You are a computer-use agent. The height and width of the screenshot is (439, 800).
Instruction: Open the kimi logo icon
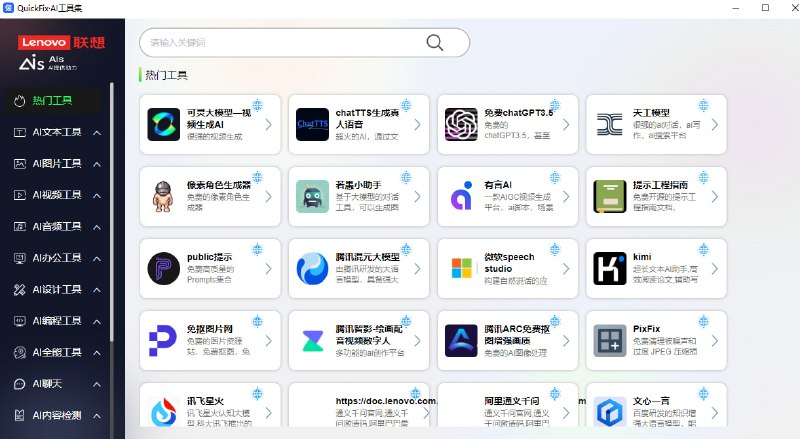(x=610, y=269)
